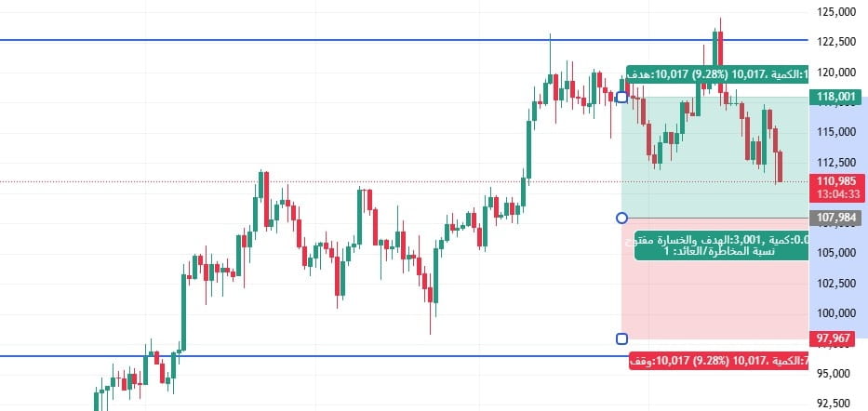Select the red stop label showing 9.28%
The width and height of the screenshot is (868, 411).
(718, 361)
